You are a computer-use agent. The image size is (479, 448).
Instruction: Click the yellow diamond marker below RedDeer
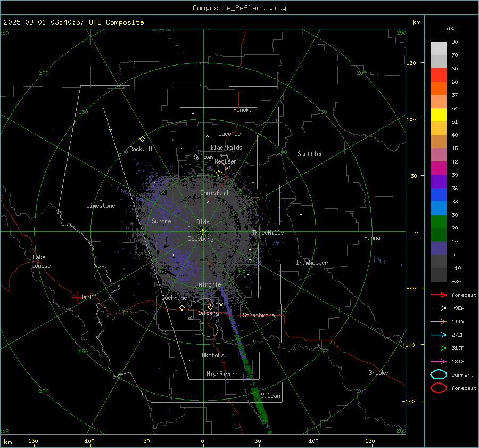click(219, 173)
